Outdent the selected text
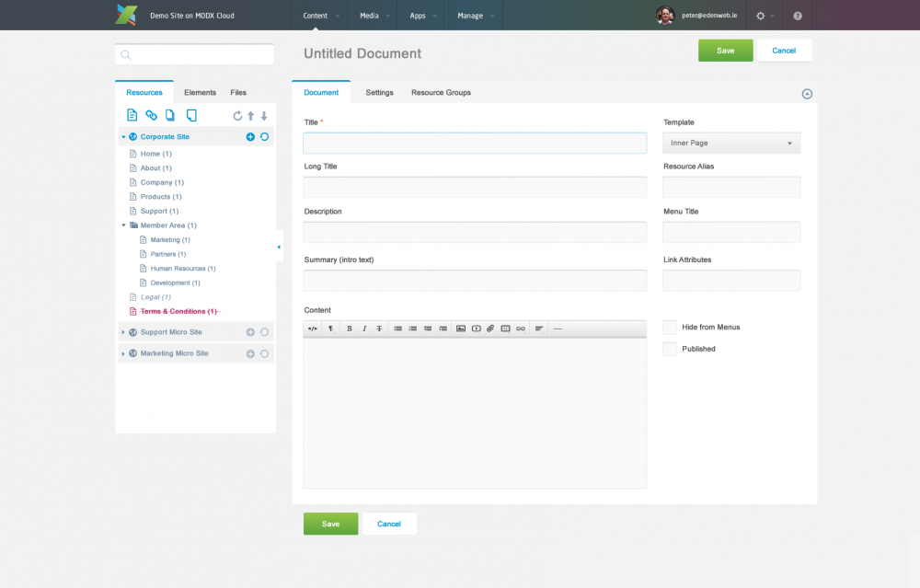This screenshot has height=588, width=920. point(428,329)
